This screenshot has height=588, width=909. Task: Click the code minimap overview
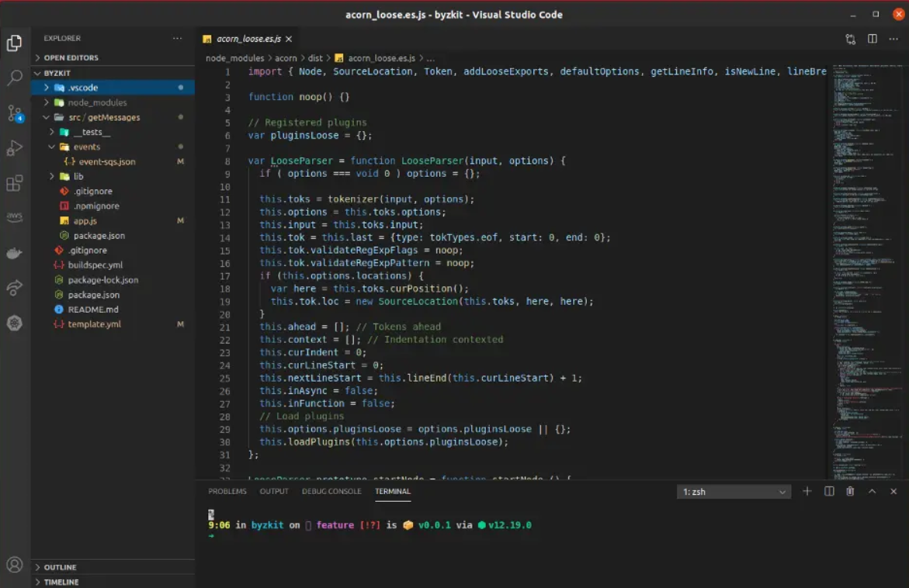[867, 272]
